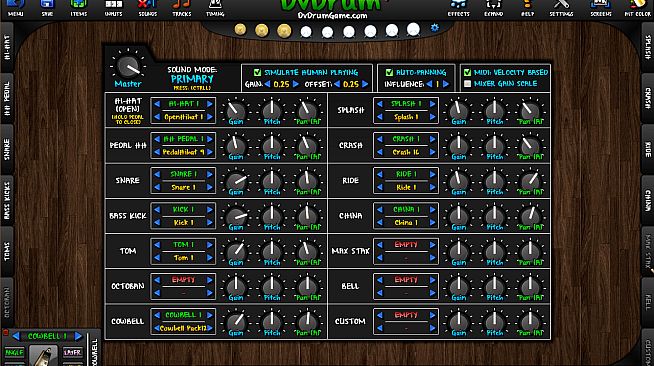Switch to the SPLASH right side tab

click(647, 47)
